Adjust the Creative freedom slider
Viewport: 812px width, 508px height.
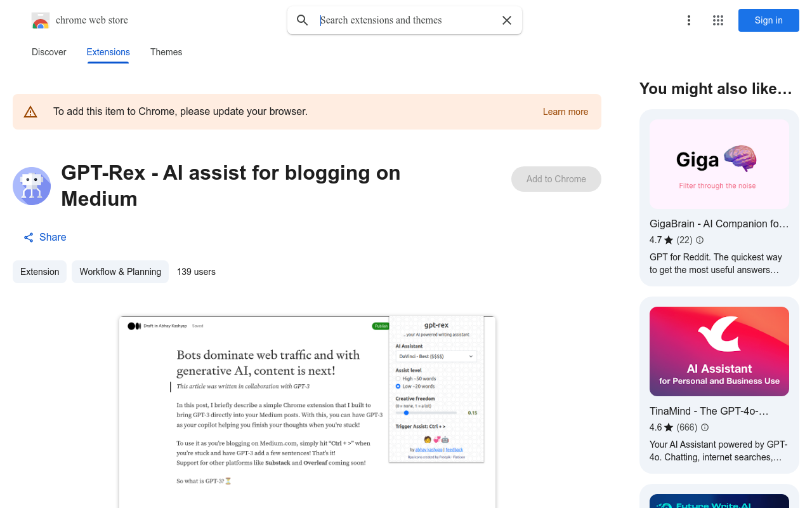click(x=426, y=413)
